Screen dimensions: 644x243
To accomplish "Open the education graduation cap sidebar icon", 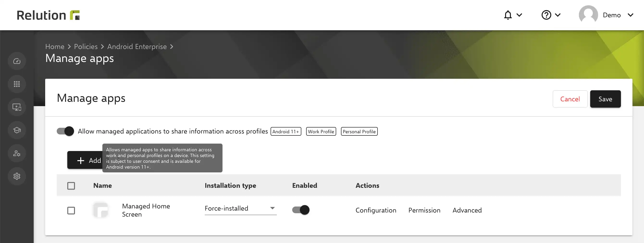I will pos(17,130).
